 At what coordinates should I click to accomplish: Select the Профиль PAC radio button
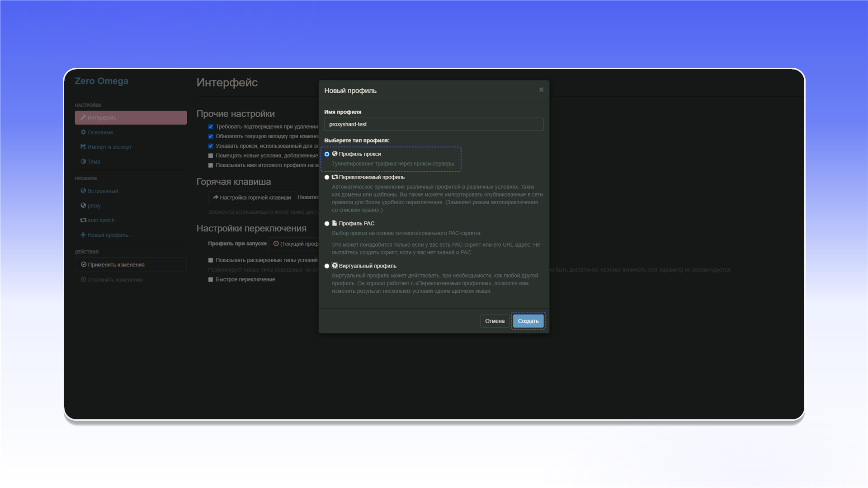pos(327,224)
